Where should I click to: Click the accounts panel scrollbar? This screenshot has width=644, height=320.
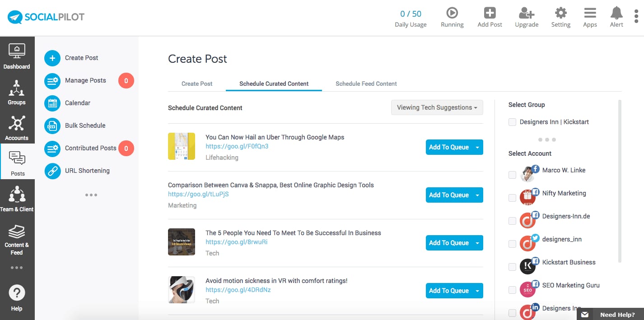point(620,181)
